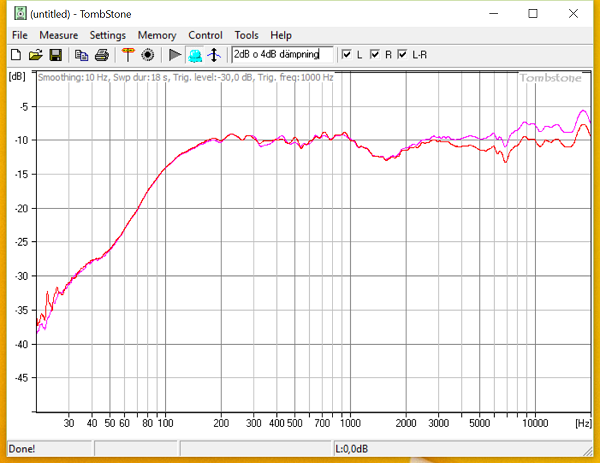The height and width of the screenshot is (463, 600).
Task: Print the graph with the printer icon
Action: [x=101, y=55]
